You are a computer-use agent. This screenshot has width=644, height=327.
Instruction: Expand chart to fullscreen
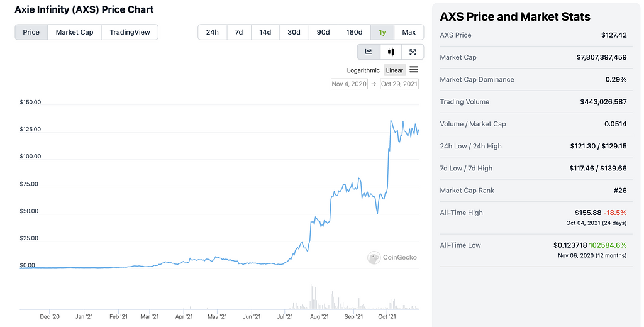(413, 52)
